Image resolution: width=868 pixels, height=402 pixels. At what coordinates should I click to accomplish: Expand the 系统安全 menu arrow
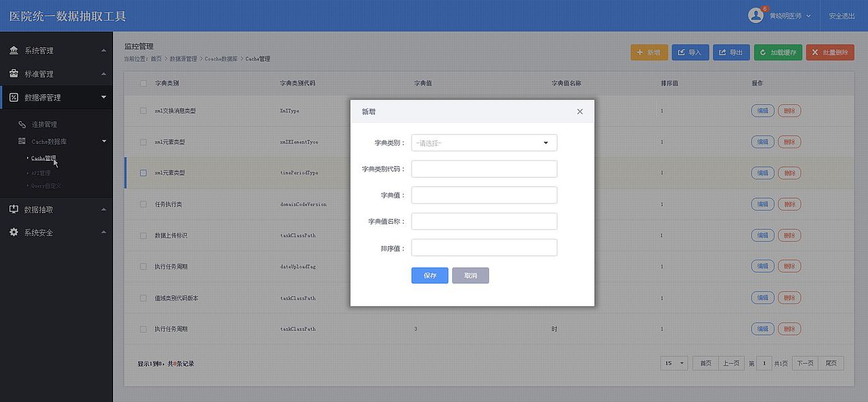pyautogui.click(x=104, y=232)
